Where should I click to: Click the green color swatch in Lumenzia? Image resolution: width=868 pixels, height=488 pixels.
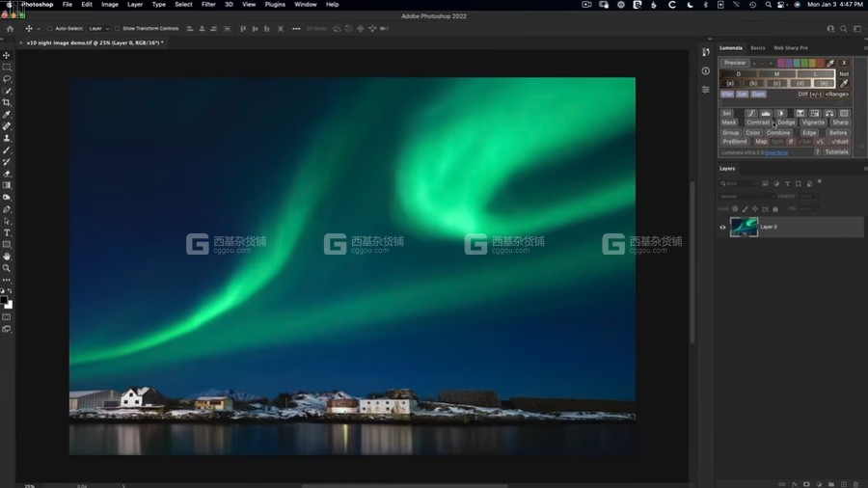(804, 63)
